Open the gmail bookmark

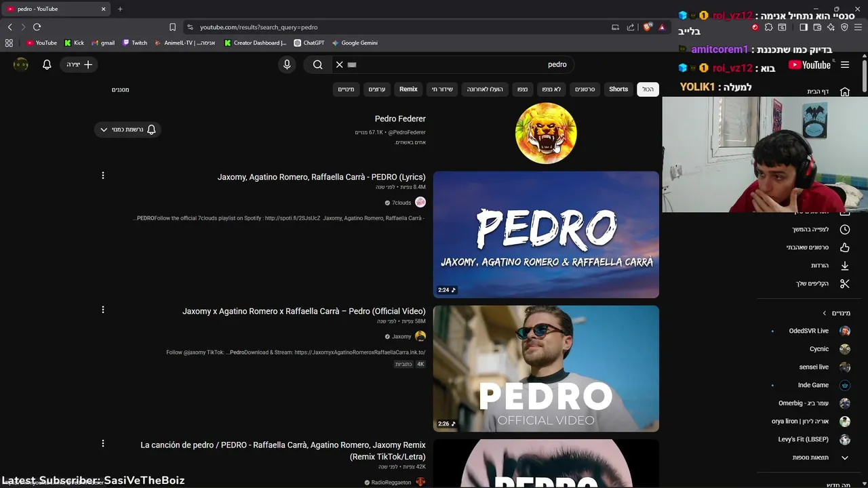coord(103,43)
